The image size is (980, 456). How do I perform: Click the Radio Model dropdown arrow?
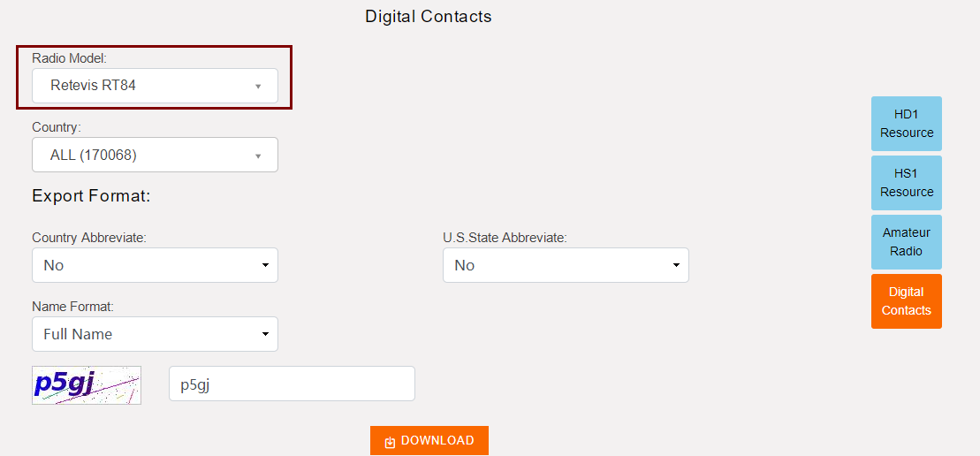click(258, 87)
